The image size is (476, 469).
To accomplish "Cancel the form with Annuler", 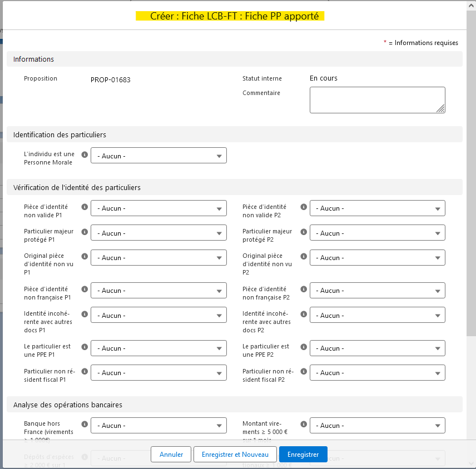I will coord(171,454).
